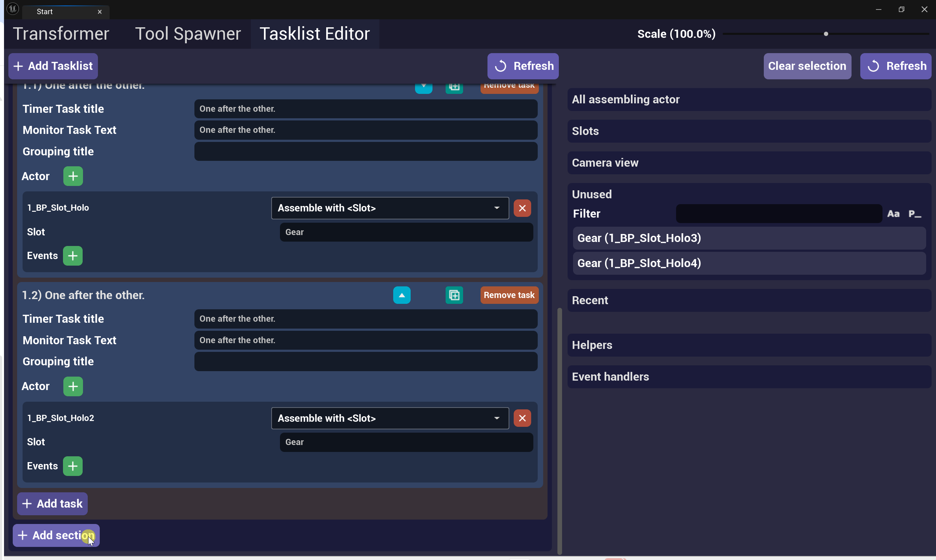Open the 1_BP_Slot_Holo2 action dropdown
This screenshot has height=560, width=936.
[390, 418]
